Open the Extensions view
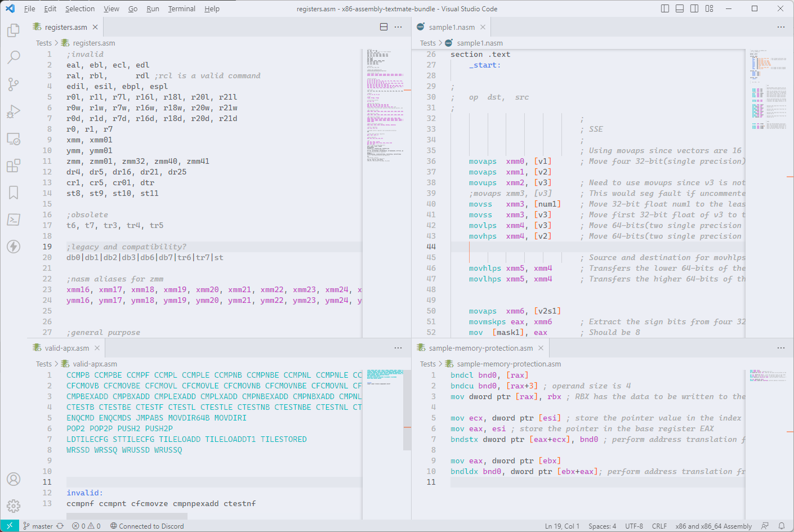Image resolution: width=794 pixels, height=532 pixels. [14, 166]
